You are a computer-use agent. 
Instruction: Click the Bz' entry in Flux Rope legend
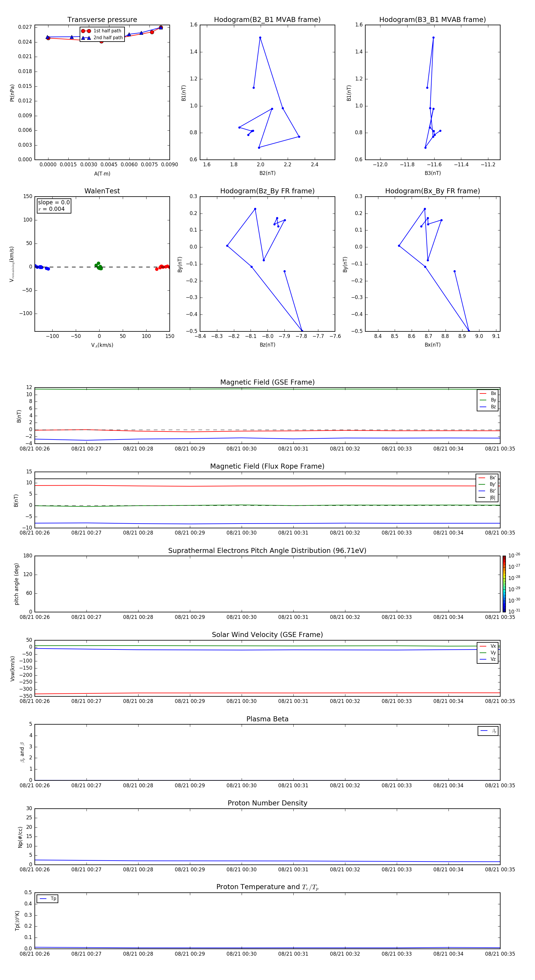pos(487,491)
